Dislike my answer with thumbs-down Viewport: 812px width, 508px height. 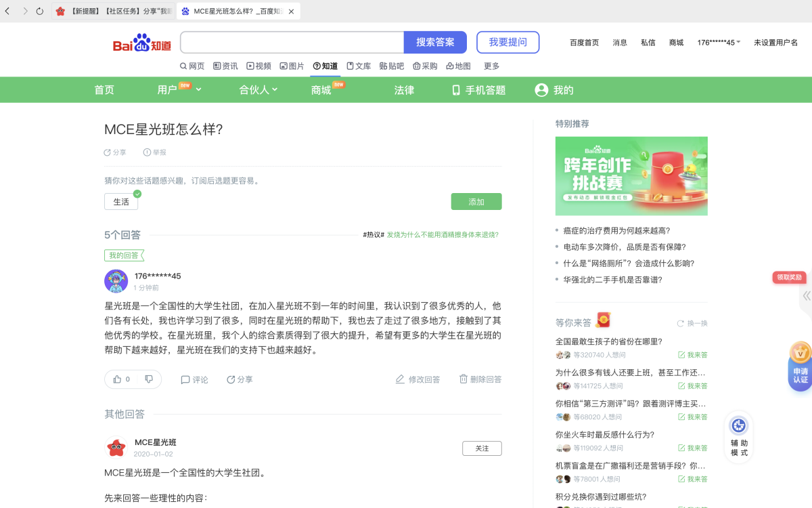pyautogui.click(x=149, y=379)
